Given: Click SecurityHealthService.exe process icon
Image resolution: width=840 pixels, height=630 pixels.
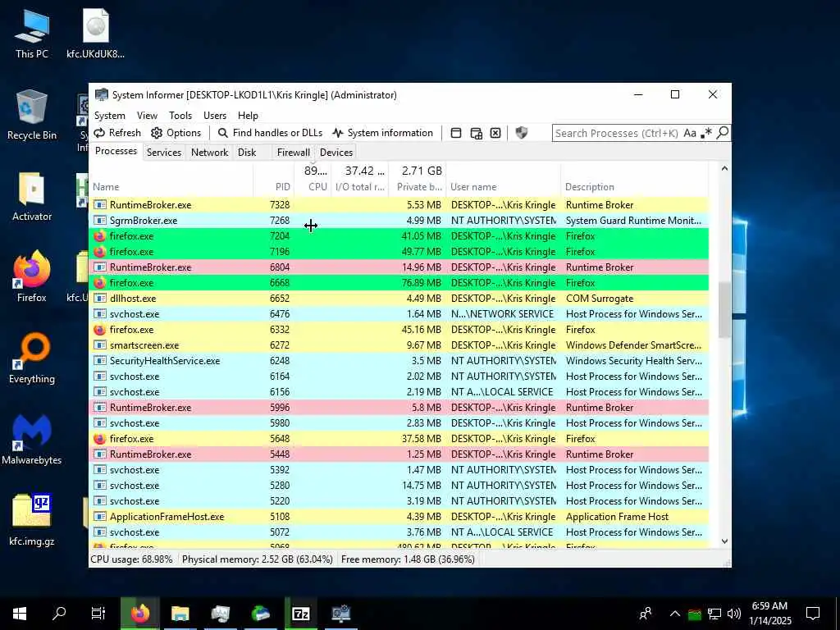Looking at the screenshot, I should (99, 361).
